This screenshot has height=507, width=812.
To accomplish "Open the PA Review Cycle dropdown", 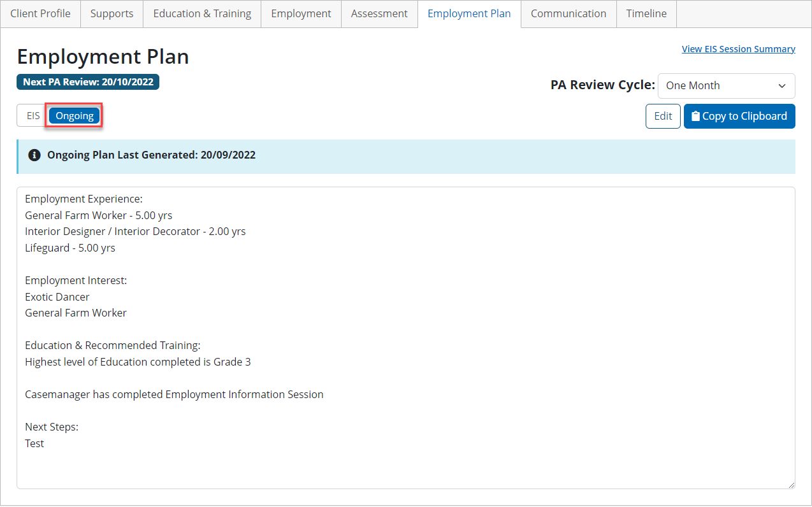I will (x=726, y=85).
